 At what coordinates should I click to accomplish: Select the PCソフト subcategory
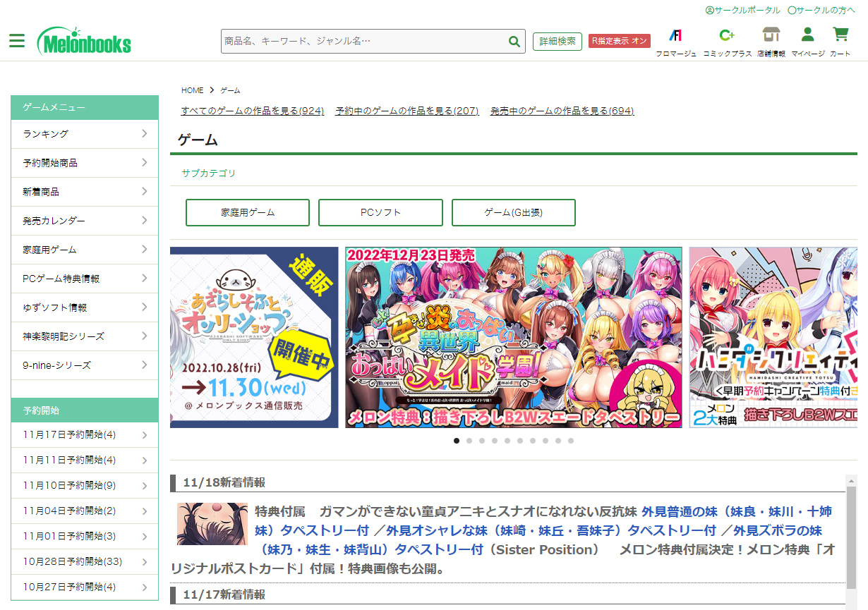(380, 212)
